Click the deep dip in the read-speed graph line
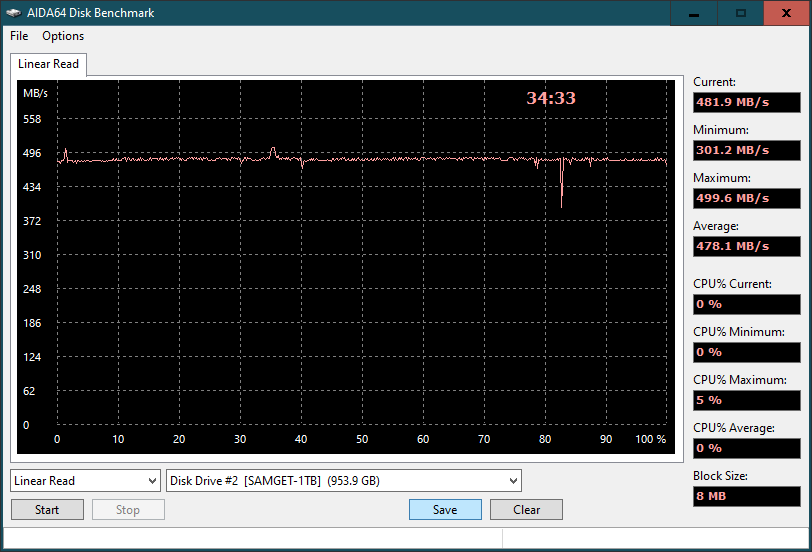 (x=561, y=186)
